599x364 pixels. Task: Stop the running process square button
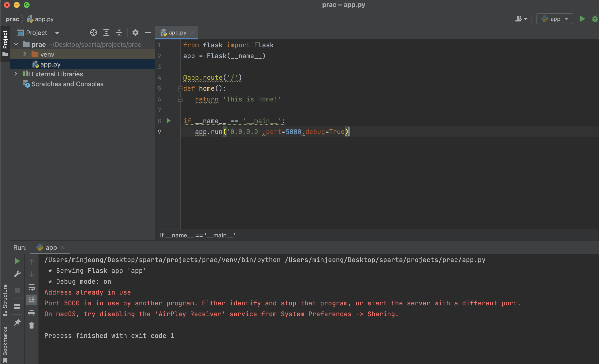click(x=17, y=290)
